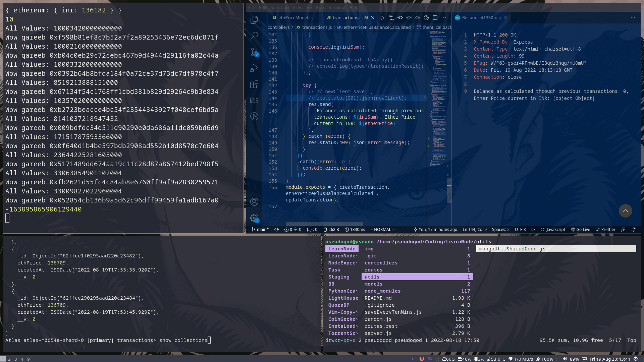
Task: Open the Search view in activity bar
Action: pyautogui.click(x=254, y=36)
